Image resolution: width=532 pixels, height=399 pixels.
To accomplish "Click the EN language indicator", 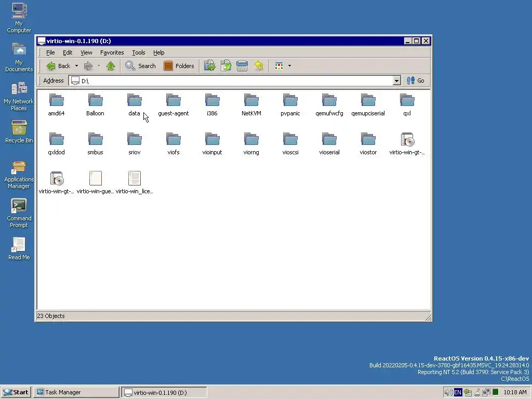I will click(458, 392).
